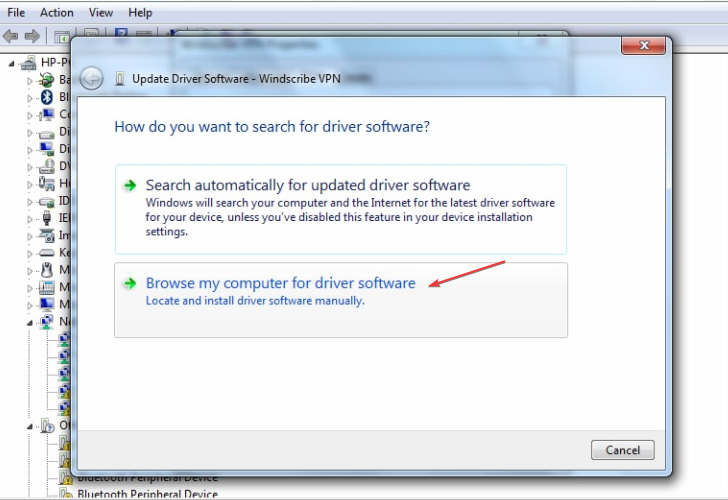Screen dimensions: 728x500
Task: Click the device icon beside Update Driver Software title
Action: (x=120, y=79)
